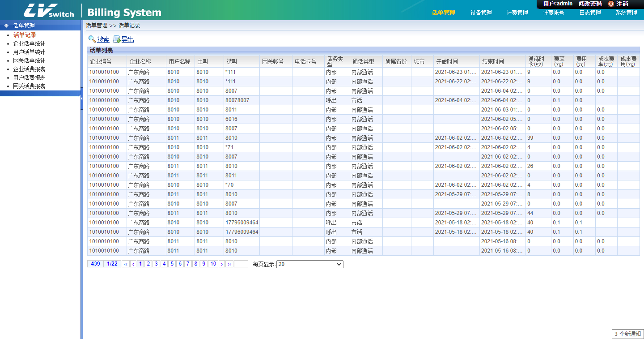Click the export icon
The image size is (644, 339).
116,39
